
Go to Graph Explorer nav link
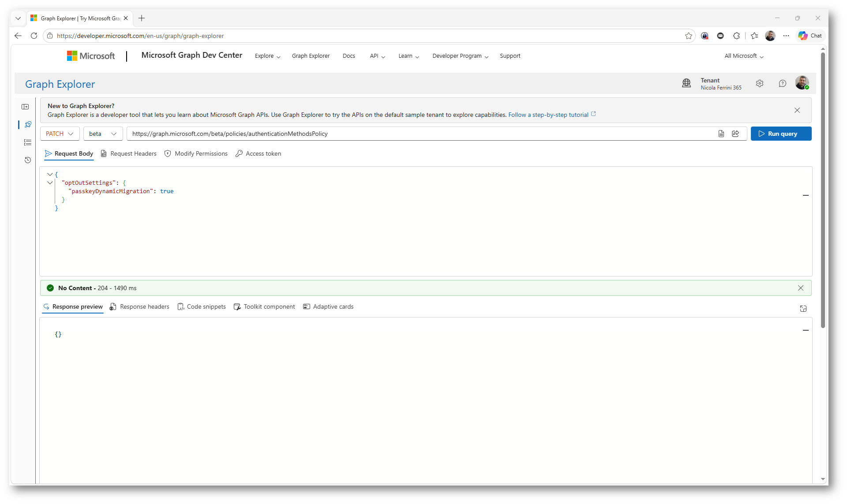[311, 56]
